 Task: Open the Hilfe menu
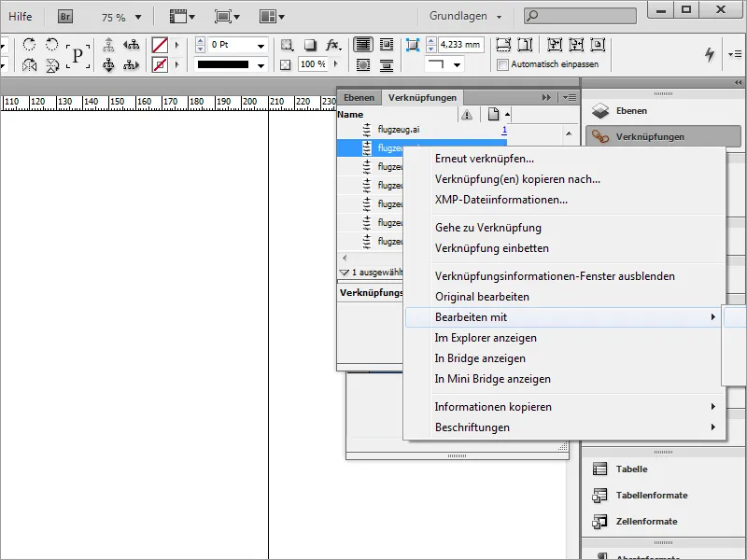[x=20, y=16]
